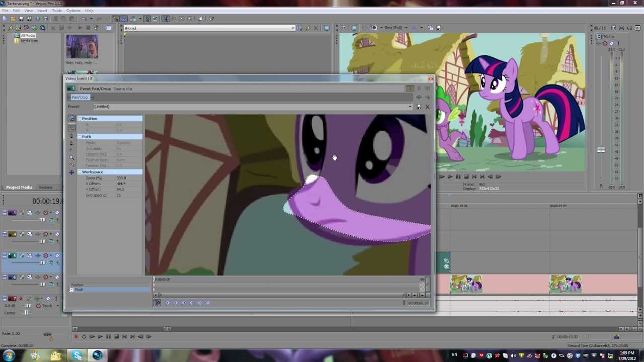Open the Touch automation mode dropdown
The height and width of the screenshot is (362, 644).
(x=47, y=306)
